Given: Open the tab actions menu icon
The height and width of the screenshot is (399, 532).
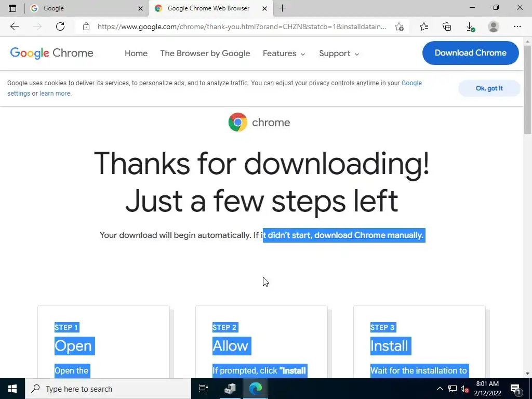Looking at the screenshot, I should tap(12, 8).
